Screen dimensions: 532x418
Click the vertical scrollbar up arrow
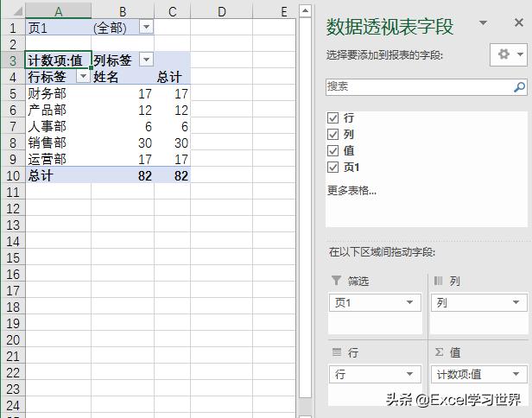pos(305,11)
